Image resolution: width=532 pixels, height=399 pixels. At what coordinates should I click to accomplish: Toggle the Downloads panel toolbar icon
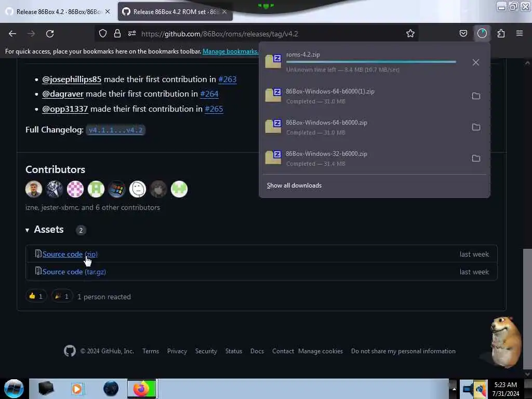point(482,34)
